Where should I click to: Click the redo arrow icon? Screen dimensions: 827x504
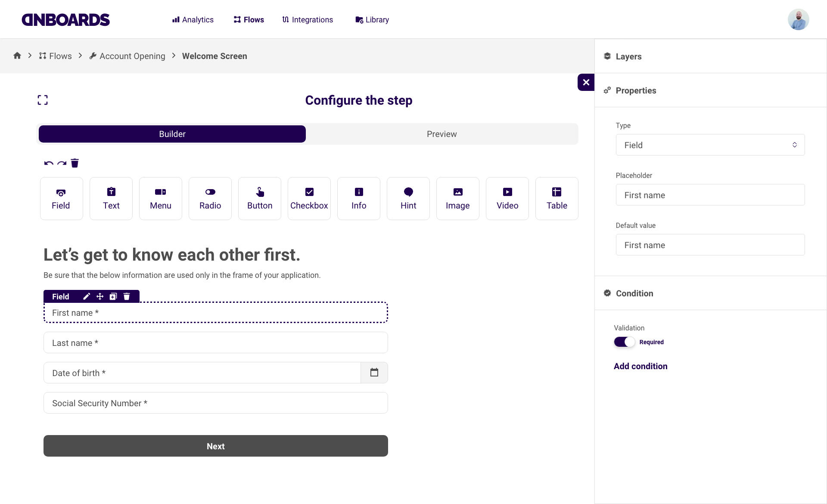click(62, 163)
